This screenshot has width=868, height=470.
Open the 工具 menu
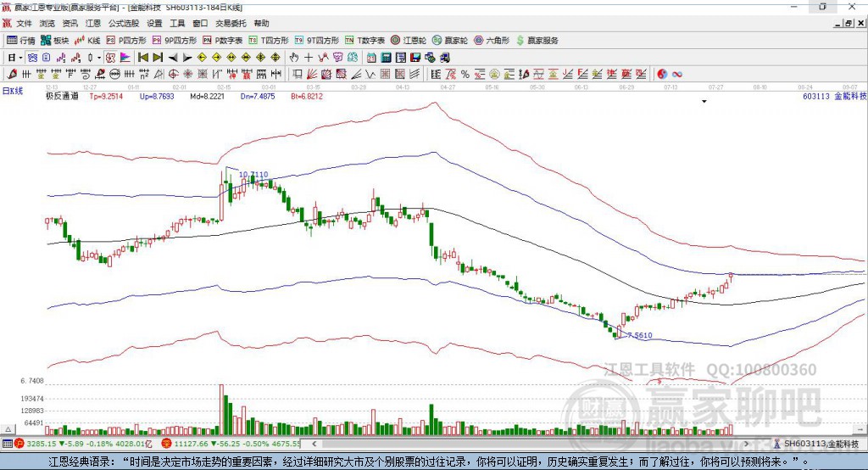(177, 23)
